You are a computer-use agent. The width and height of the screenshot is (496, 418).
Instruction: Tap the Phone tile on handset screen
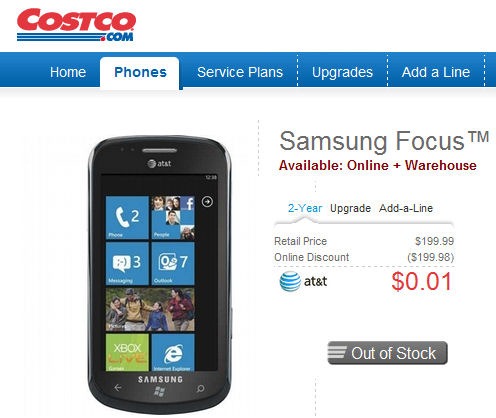127,218
